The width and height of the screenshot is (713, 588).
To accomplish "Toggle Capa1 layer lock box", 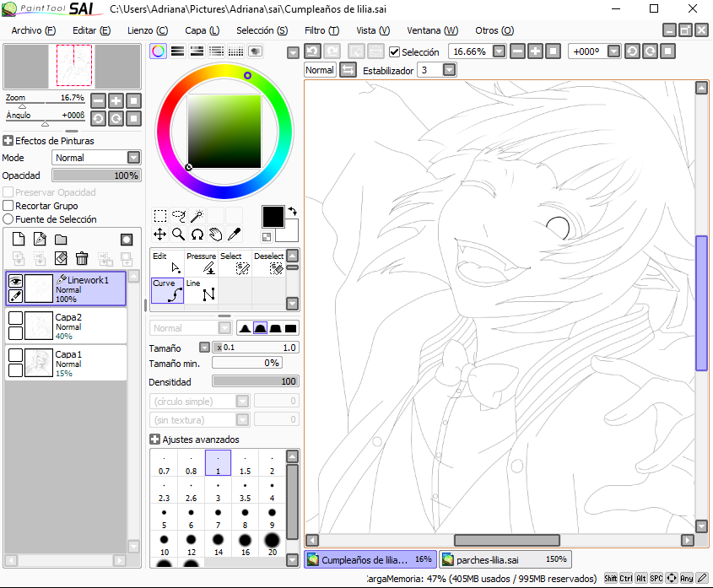I will point(15,370).
